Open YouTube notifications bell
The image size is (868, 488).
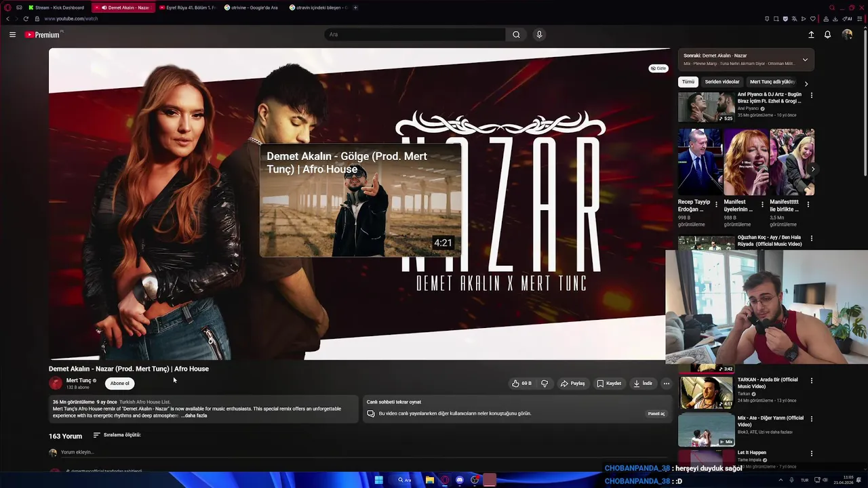click(x=827, y=35)
